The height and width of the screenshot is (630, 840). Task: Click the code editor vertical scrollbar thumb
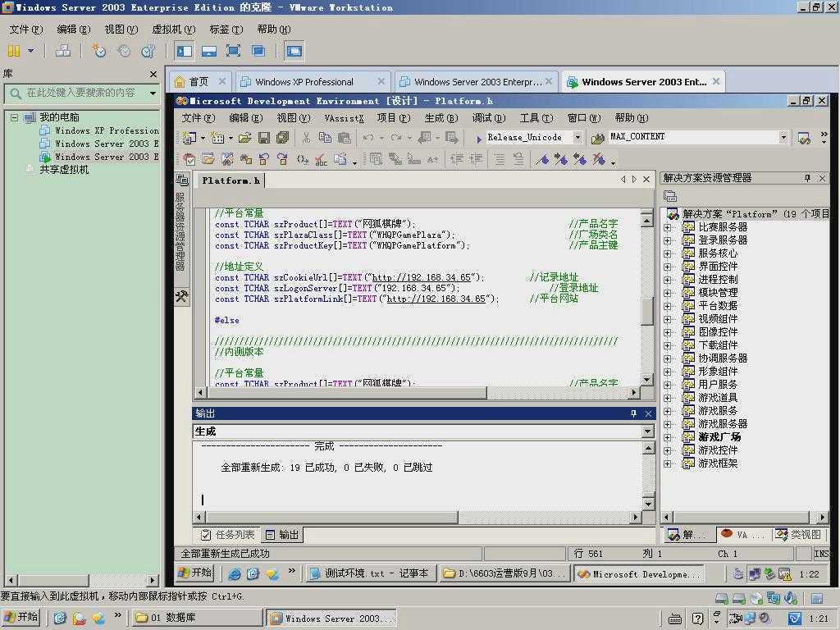pyautogui.click(x=646, y=311)
